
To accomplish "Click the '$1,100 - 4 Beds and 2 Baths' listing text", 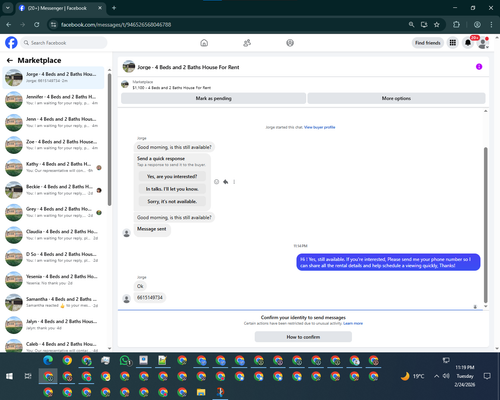I will (172, 88).
